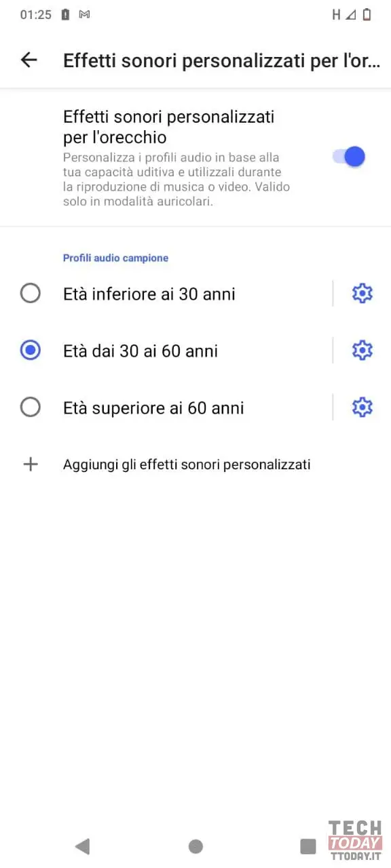The height and width of the screenshot is (868, 391).
Task: Tap the Gmail notification icon in status bar
Action: click(85, 14)
